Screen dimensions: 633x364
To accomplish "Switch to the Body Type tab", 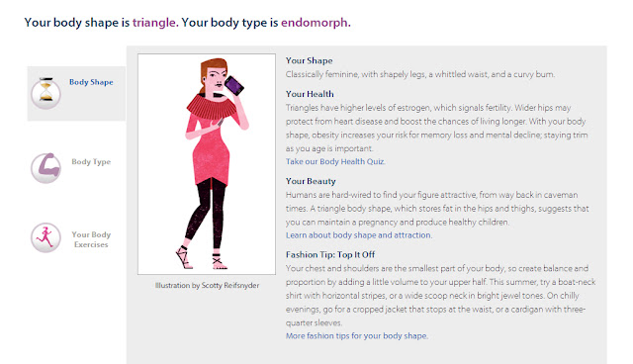I will point(91,162).
